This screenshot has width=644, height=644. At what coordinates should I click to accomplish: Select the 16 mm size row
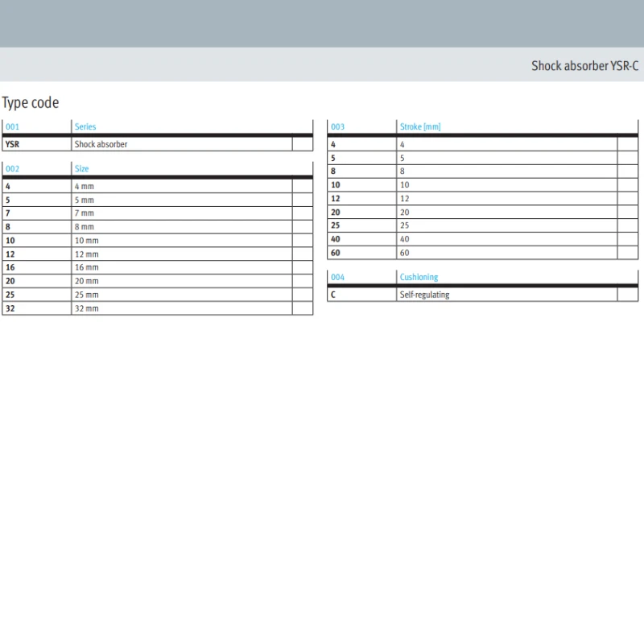(x=157, y=267)
